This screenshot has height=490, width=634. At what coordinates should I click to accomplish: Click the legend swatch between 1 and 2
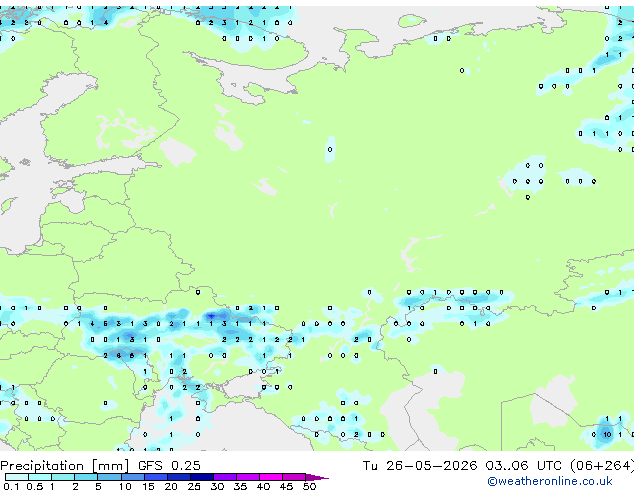click(x=63, y=477)
